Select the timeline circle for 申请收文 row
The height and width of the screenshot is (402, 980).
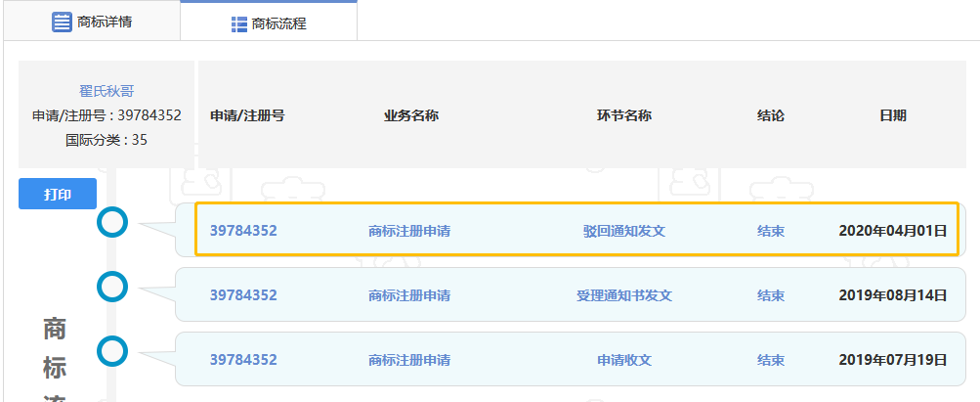click(112, 351)
